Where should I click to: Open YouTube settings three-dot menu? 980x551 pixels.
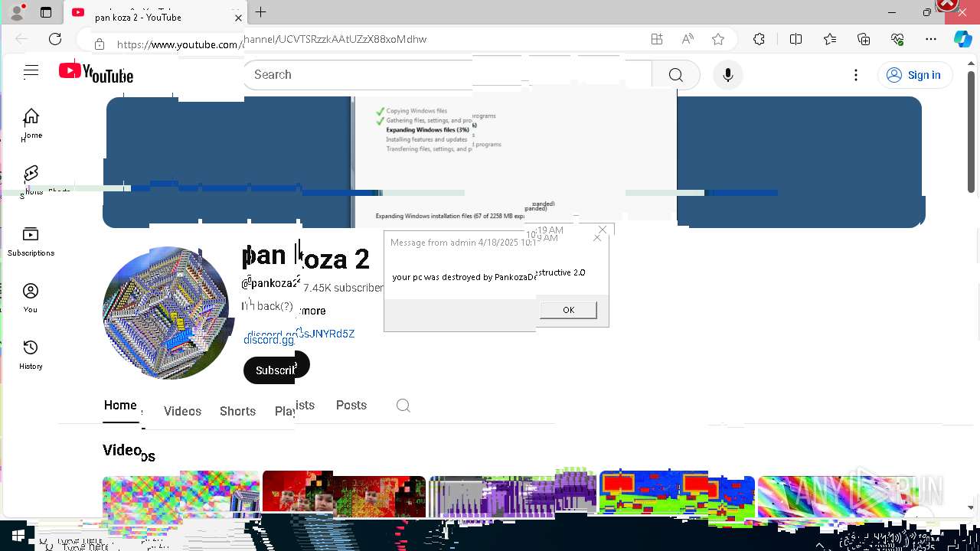pyautogui.click(x=856, y=74)
